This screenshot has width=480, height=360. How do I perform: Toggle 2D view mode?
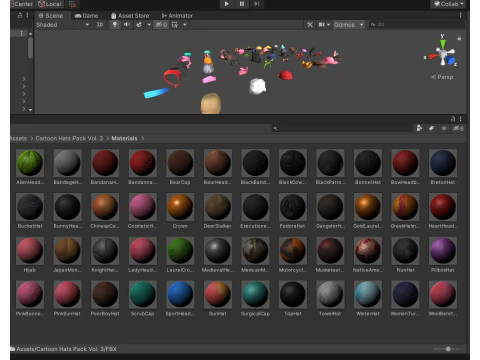[100, 25]
